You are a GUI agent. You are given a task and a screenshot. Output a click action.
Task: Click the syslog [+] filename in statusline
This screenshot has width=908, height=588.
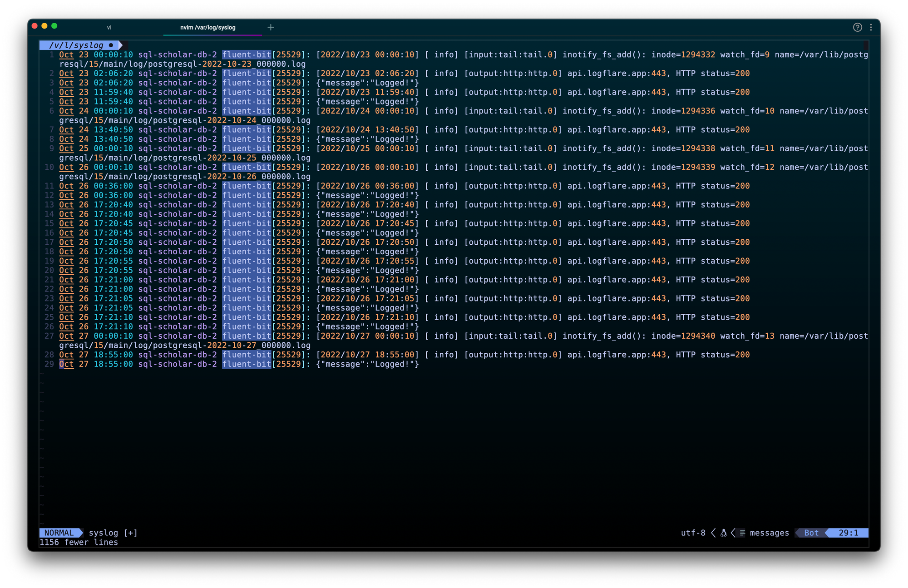coord(113,533)
